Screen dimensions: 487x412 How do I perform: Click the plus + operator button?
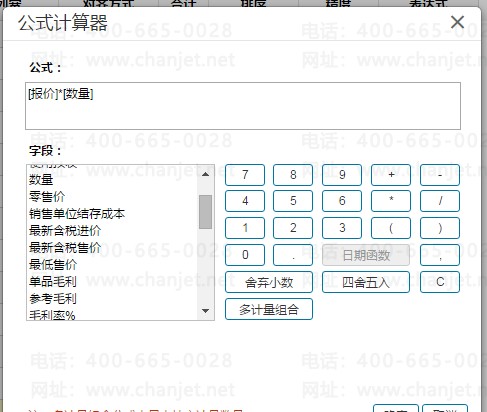point(391,175)
